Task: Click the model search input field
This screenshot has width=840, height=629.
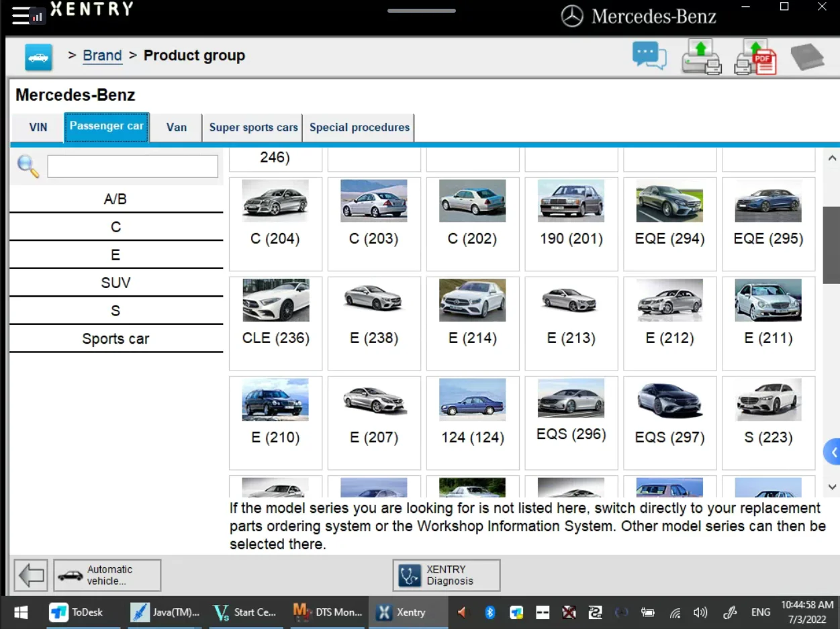Action: tap(132, 166)
